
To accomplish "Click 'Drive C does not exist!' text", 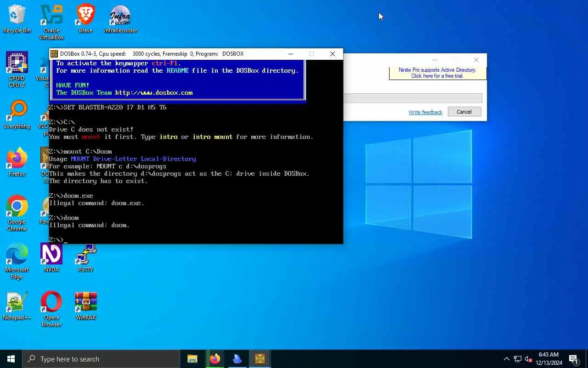I will (91, 129).
